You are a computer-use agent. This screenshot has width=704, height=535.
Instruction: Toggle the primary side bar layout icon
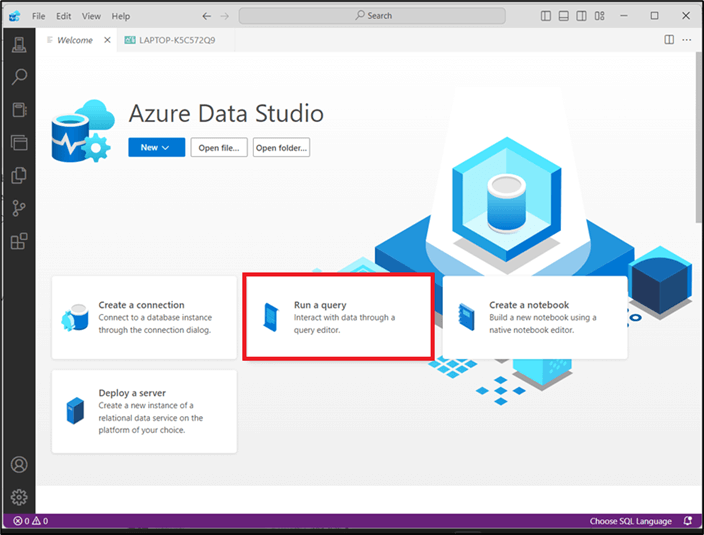(x=546, y=16)
